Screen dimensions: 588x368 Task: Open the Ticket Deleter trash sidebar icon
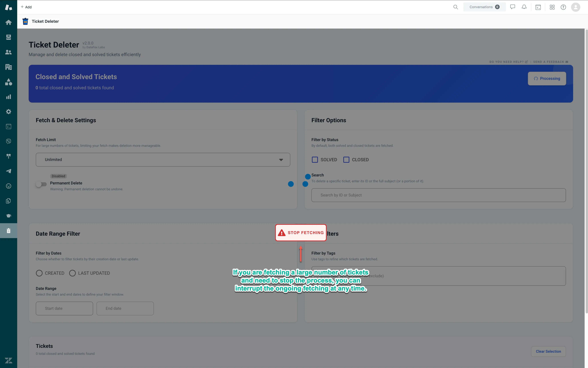(9, 231)
